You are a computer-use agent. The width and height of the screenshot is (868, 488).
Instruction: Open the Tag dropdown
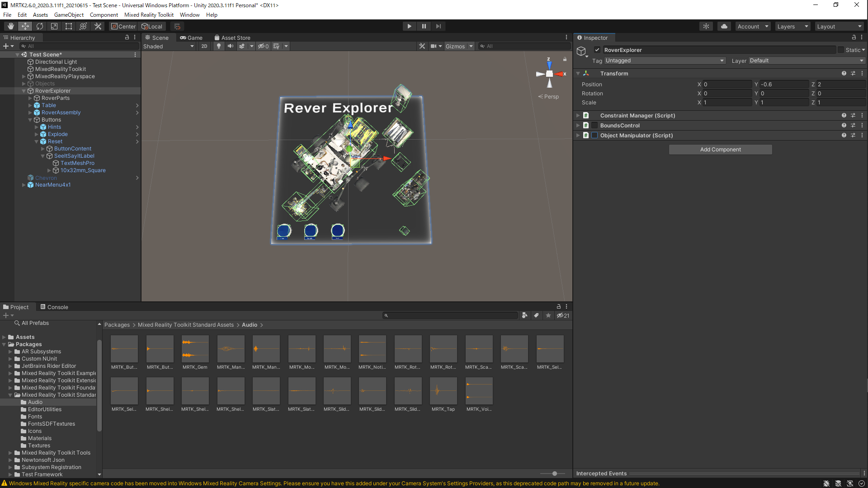[x=665, y=61]
